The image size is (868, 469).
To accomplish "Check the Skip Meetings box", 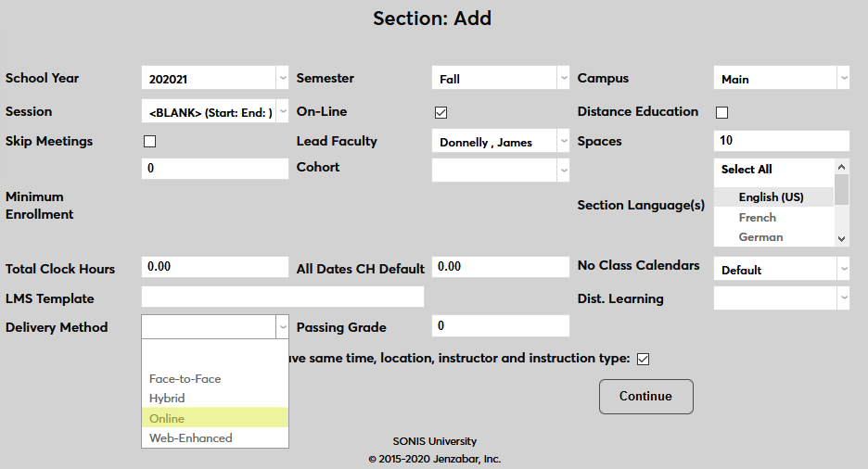I will click(149, 142).
